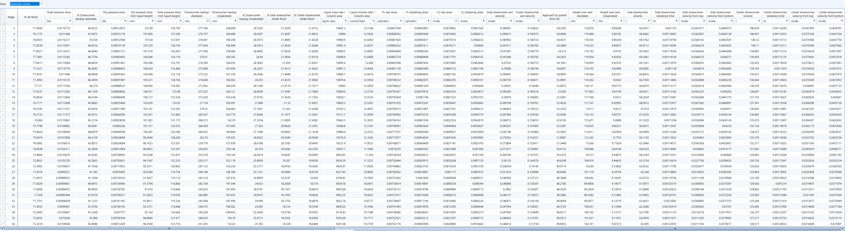This screenshot has height=231, width=868.
Task: Select Downcomer backup cell 245.838 in stage 34
Action: [197, 212]
